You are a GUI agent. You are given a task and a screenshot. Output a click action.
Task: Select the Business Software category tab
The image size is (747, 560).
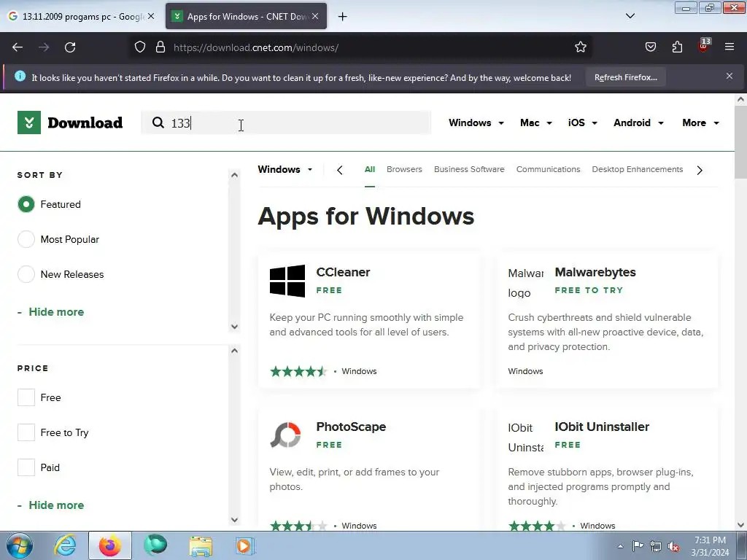click(469, 169)
